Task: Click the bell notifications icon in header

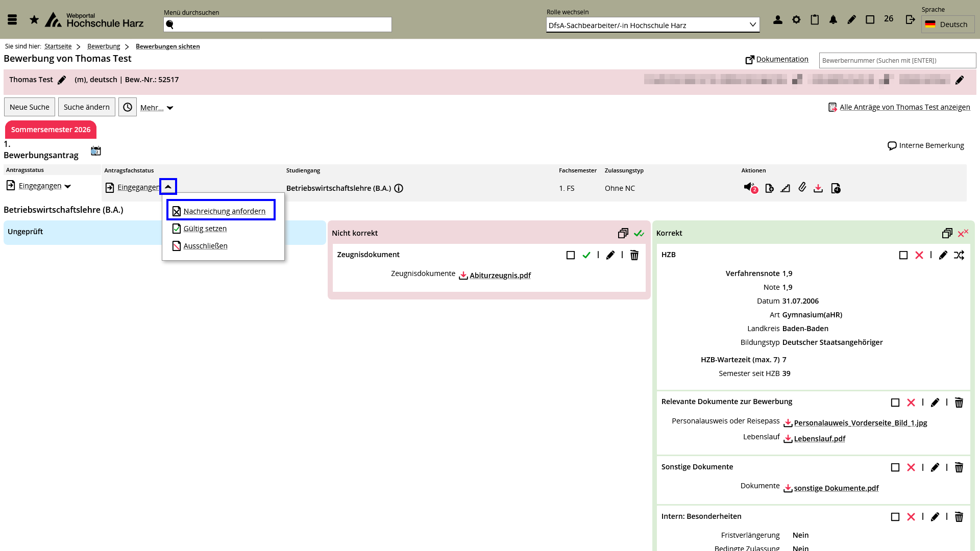Action: click(x=833, y=20)
